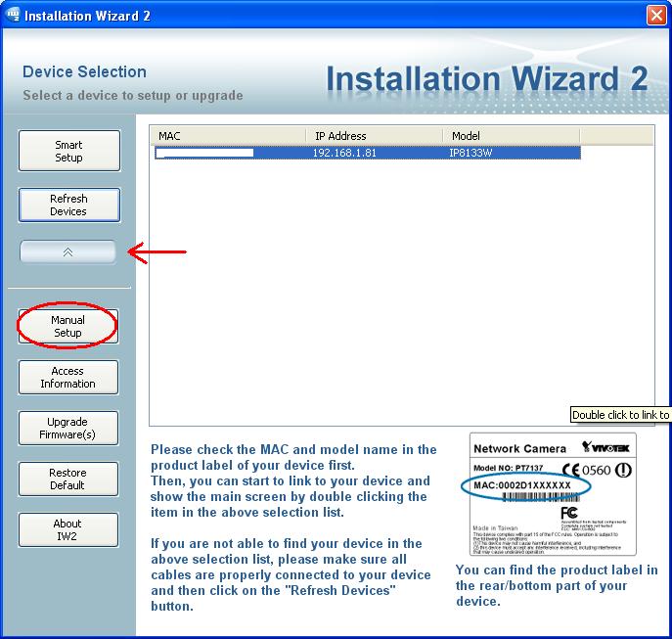
Task: Click the product label sample image
Action: click(553, 494)
